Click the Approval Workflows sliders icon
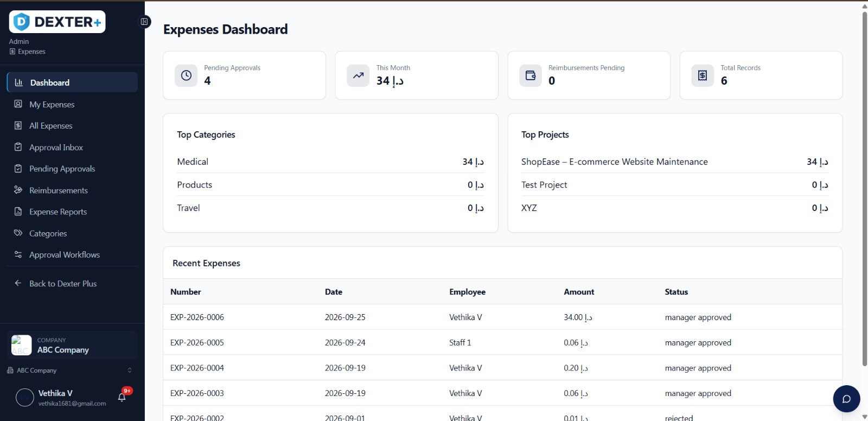The height and width of the screenshot is (421, 868). 18,254
